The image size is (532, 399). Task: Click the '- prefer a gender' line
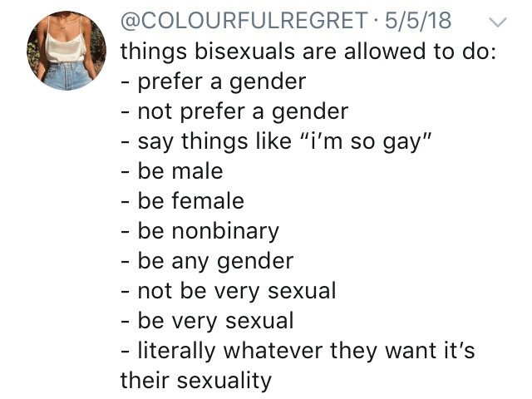[213, 81]
